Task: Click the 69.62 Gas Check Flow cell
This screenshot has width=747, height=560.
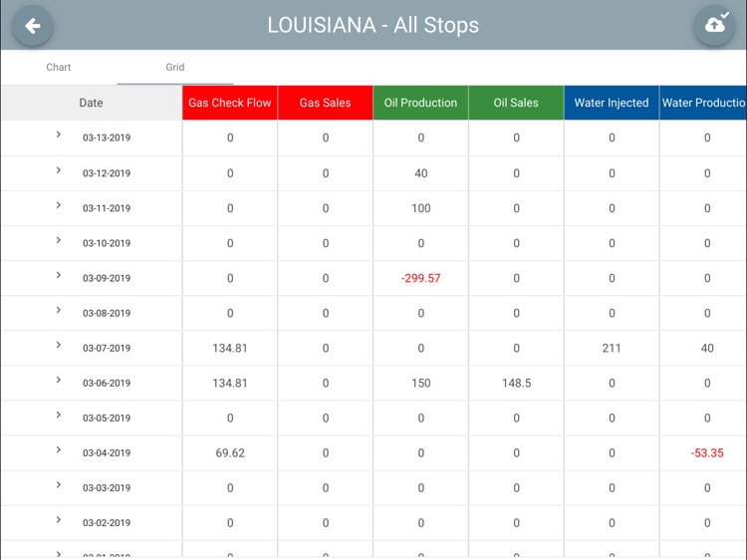Action: click(230, 453)
